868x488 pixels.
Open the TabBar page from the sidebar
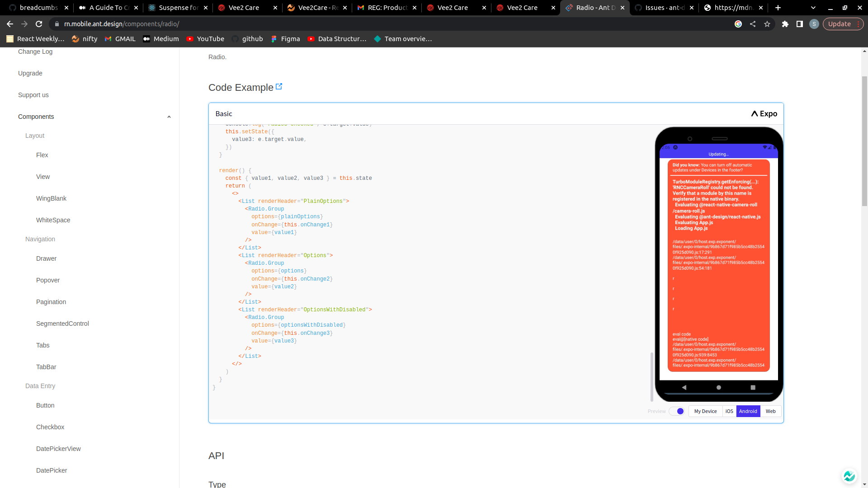pos(46,366)
